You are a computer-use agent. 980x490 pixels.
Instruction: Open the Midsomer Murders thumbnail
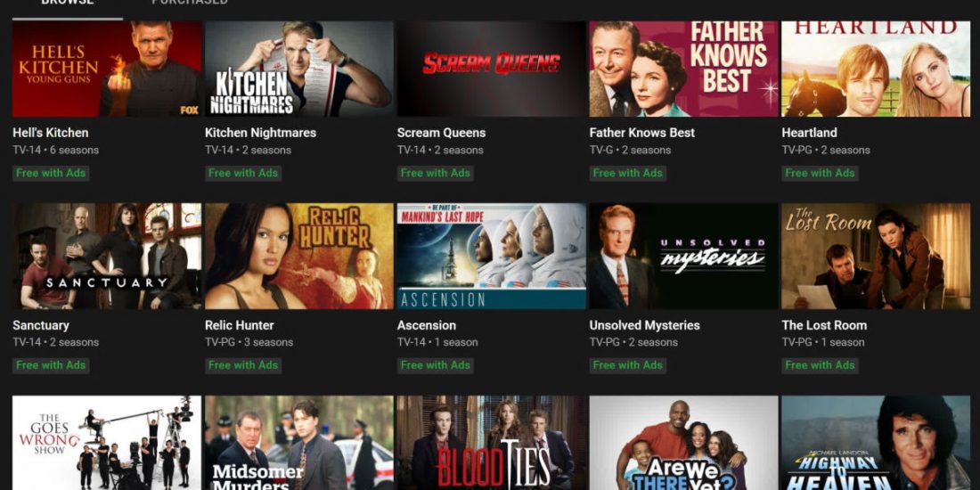[x=299, y=443]
